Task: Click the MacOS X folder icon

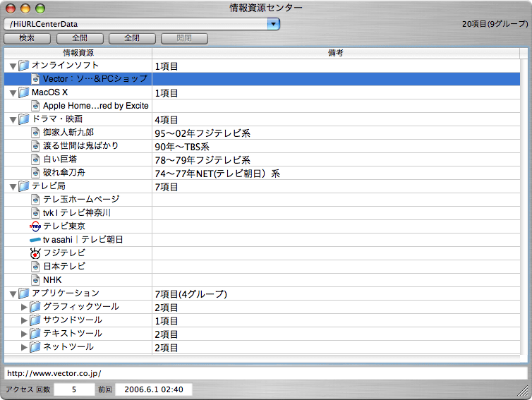Action: [24, 92]
